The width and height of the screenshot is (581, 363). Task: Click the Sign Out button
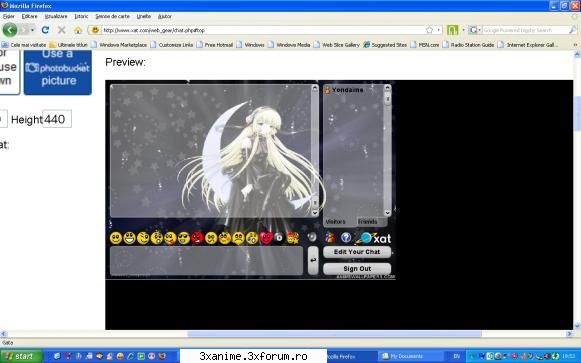pyautogui.click(x=357, y=269)
